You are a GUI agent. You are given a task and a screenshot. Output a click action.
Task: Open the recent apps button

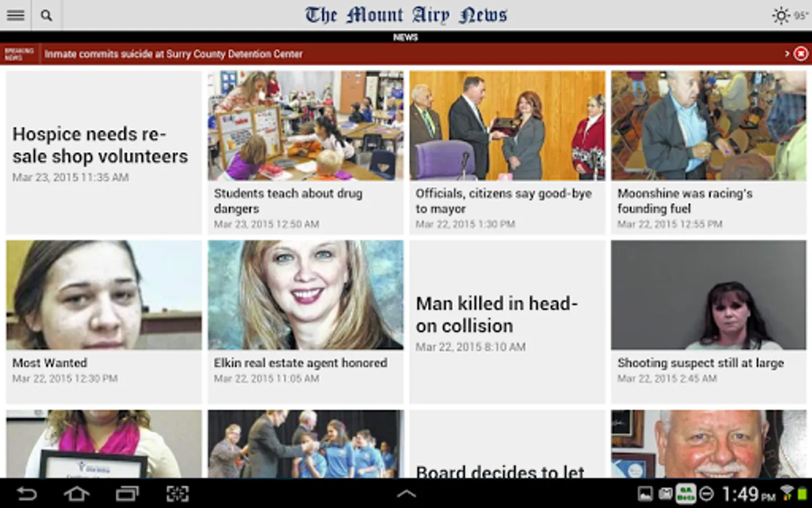(127, 494)
